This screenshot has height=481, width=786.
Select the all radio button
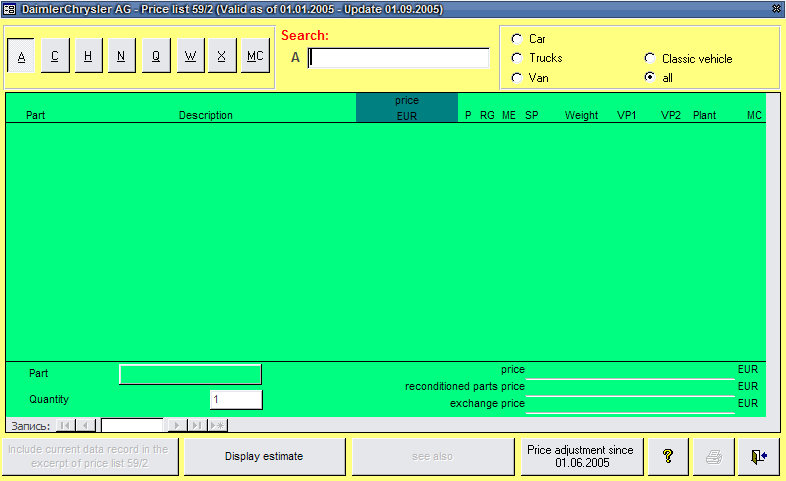tap(650, 77)
